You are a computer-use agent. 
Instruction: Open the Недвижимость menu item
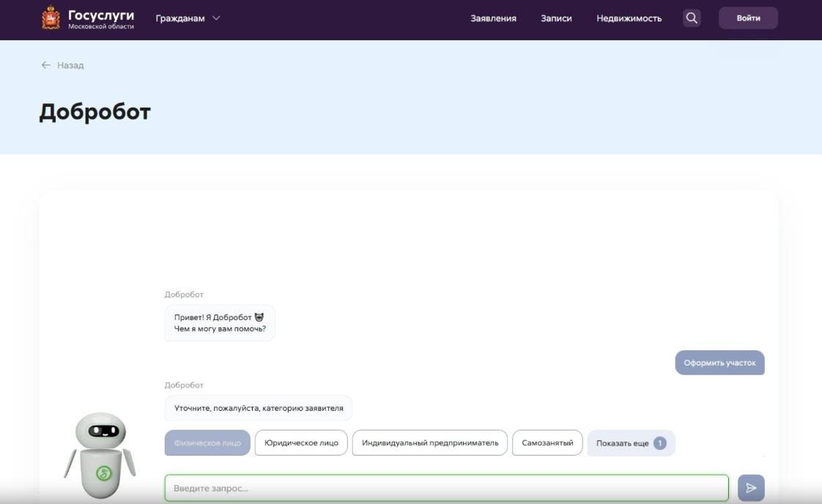click(x=629, y=18)
